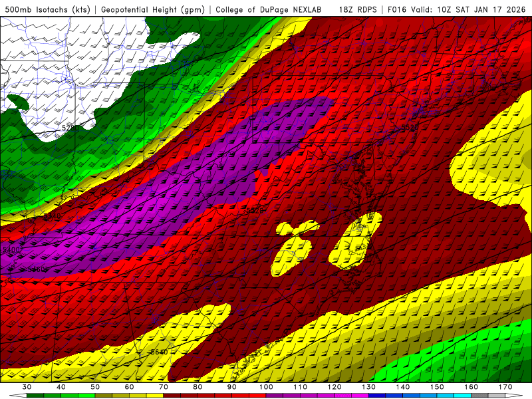Viewport: 532px width, 399px height.
Task: Click the darkest red legend swatch starting at 70
Action: (x=172, y=396)
